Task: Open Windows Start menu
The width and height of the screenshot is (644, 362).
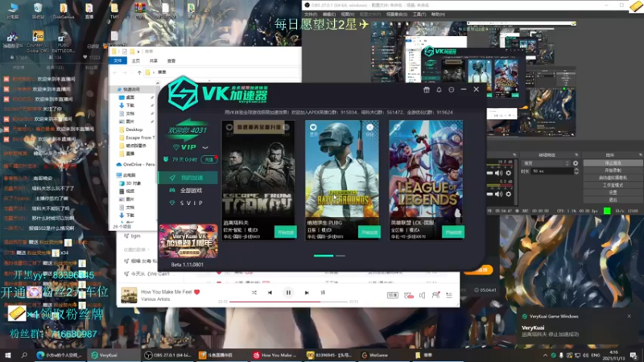Action: [x=8, y=355]
